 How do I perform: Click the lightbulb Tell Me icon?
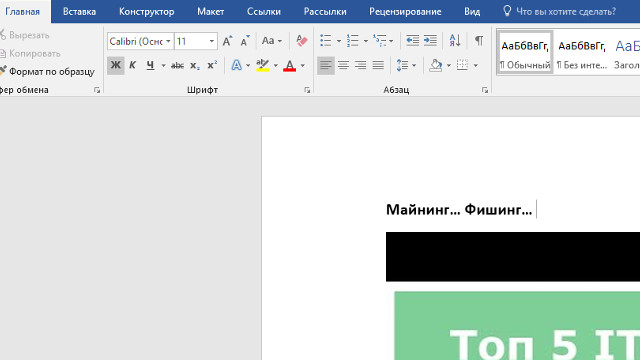click(507, 11)
